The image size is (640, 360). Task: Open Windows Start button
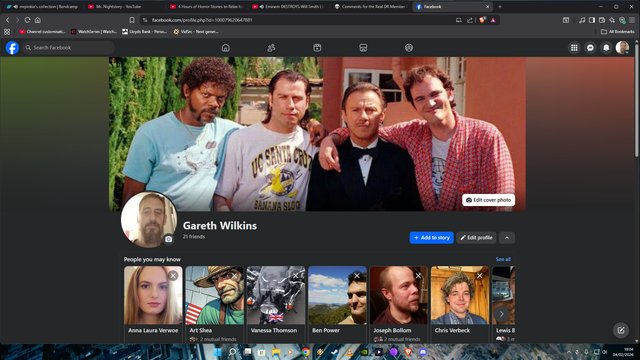[218, 352]
